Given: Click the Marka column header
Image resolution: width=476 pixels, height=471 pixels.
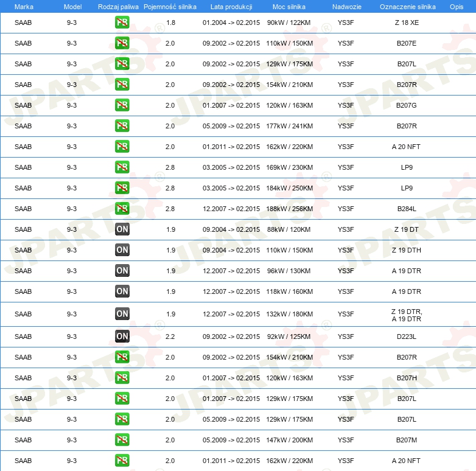Looking at the screenshot, I should click(x=24, y=7).
